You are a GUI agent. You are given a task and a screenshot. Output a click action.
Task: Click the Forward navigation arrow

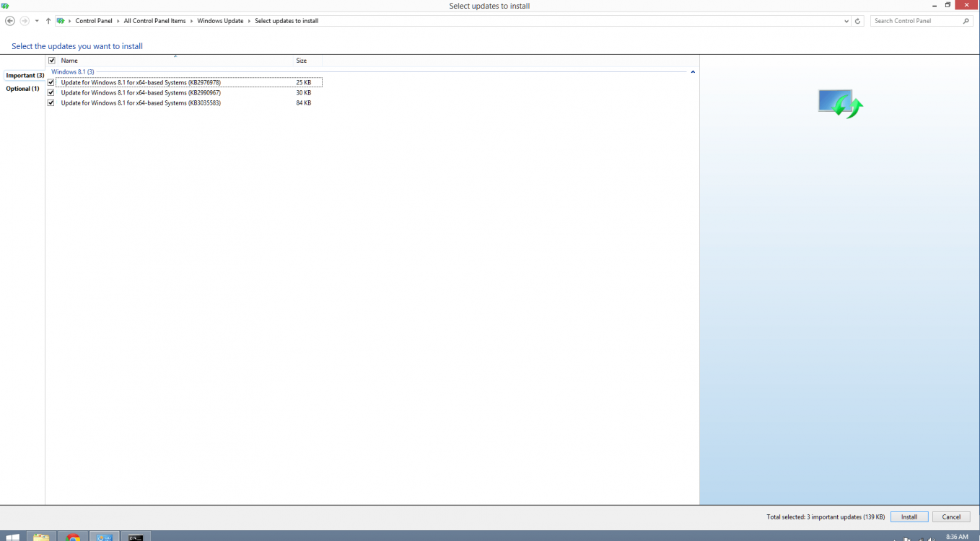(25, 21)
